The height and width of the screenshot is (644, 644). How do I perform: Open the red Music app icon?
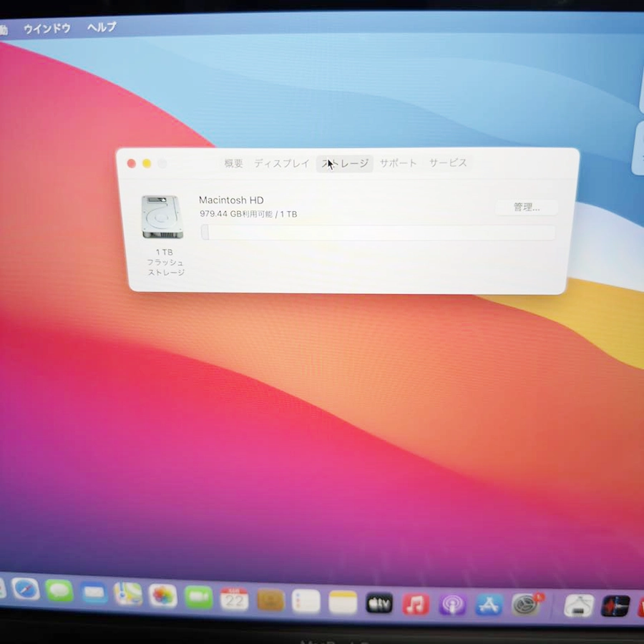tap(416, 604)
